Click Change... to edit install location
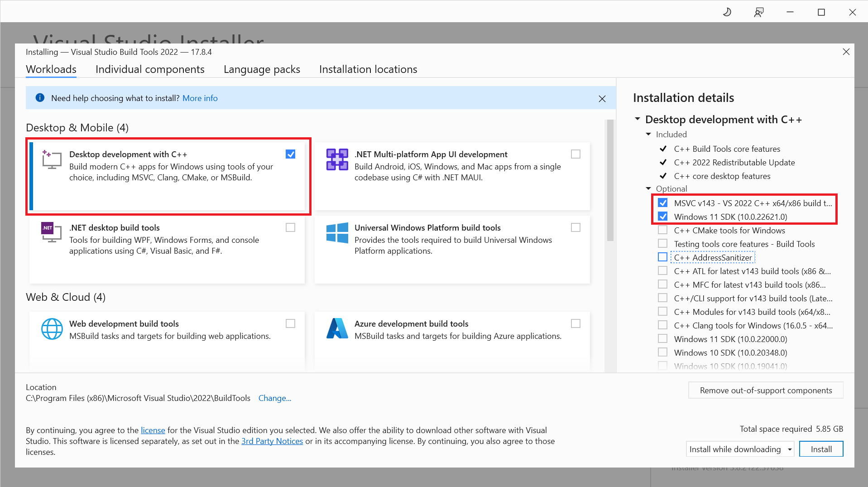868x487 pixels. [x=275, y=398]
